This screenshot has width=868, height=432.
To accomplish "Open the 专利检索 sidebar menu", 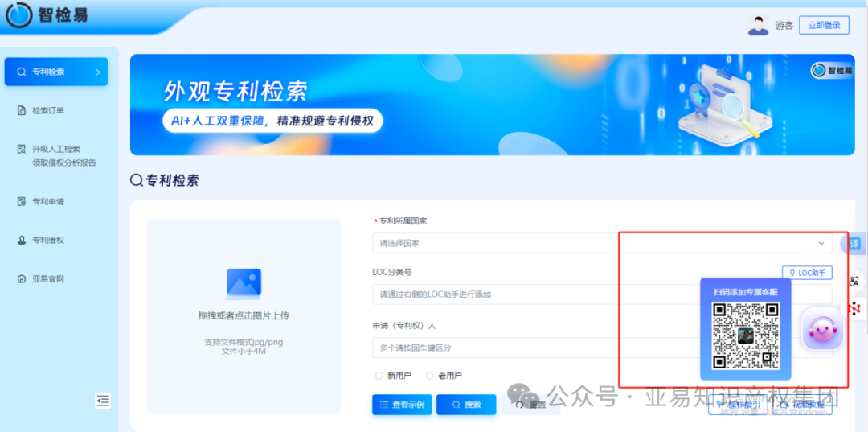I will coord(56,72).
